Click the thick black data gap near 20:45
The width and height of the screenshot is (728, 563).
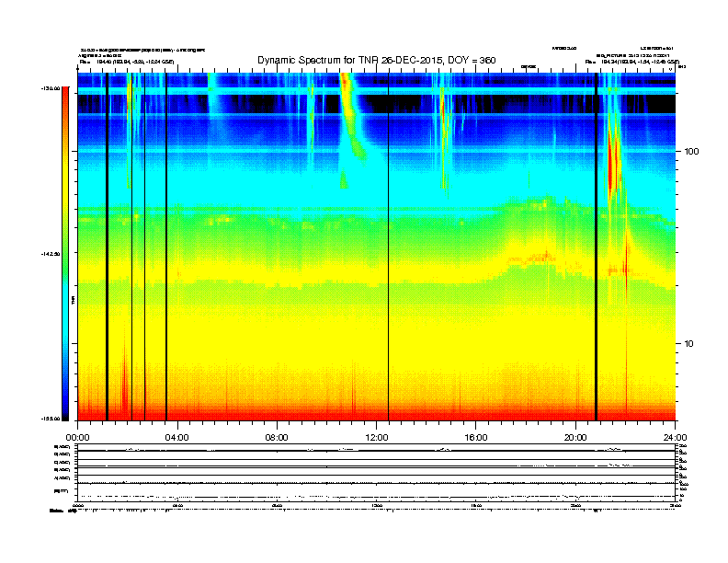[x=596, y=247]
